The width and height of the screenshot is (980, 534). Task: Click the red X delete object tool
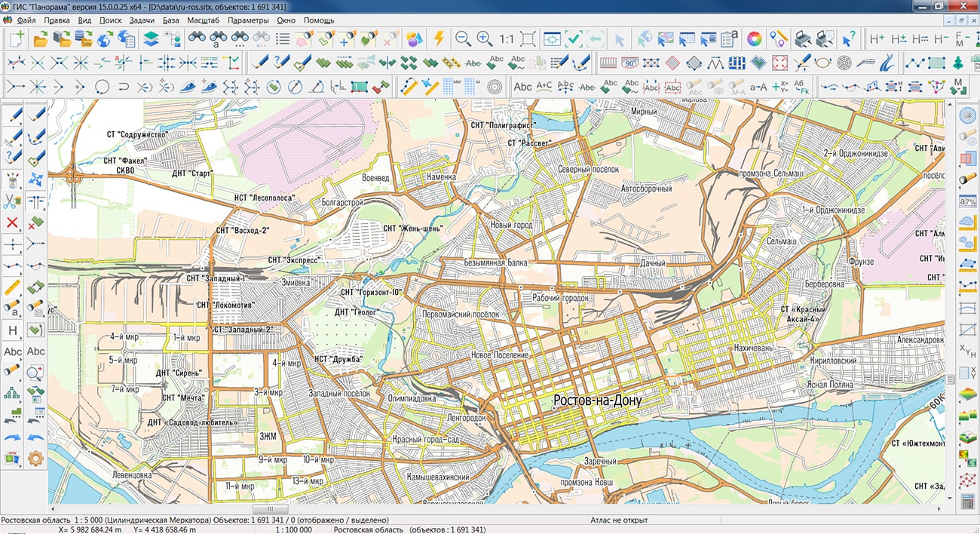pos(12,222)
